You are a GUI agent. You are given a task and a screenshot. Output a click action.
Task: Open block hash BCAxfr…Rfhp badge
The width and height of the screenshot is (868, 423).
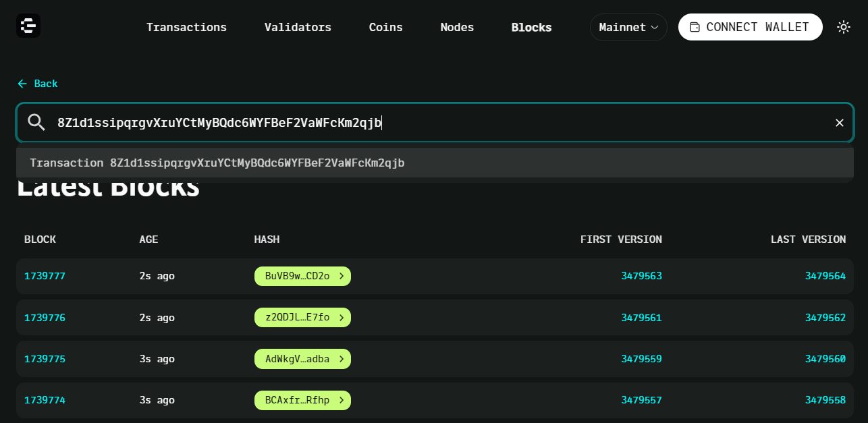pyautogui.click(x=302, y=400)
